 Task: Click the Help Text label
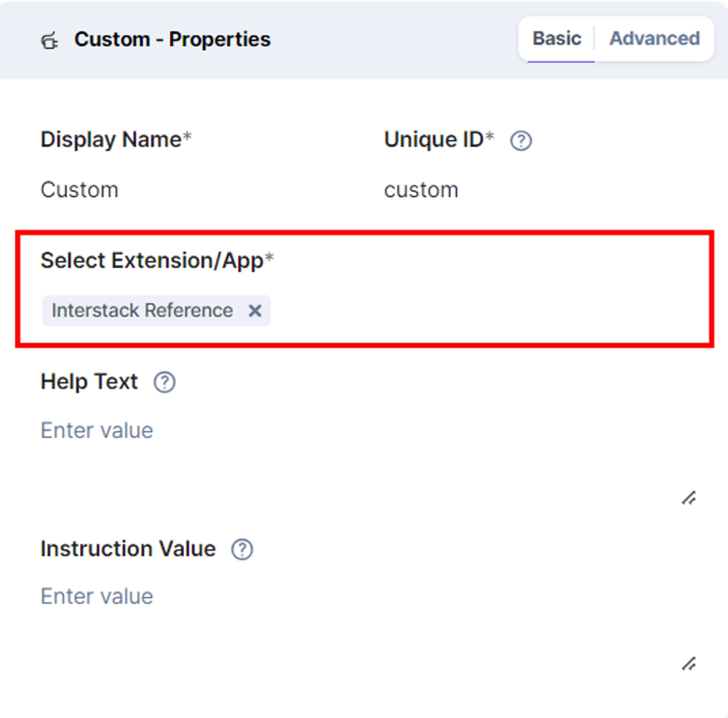coord(89,382)
